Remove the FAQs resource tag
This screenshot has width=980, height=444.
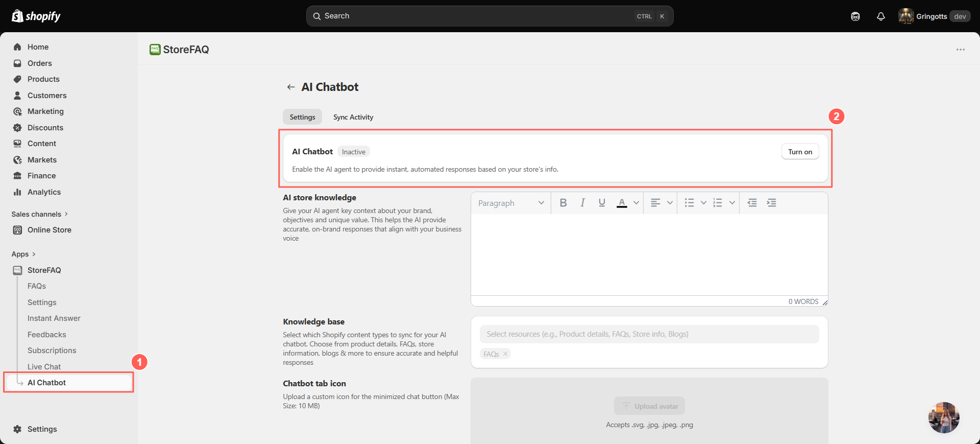[x=505, y=354]
